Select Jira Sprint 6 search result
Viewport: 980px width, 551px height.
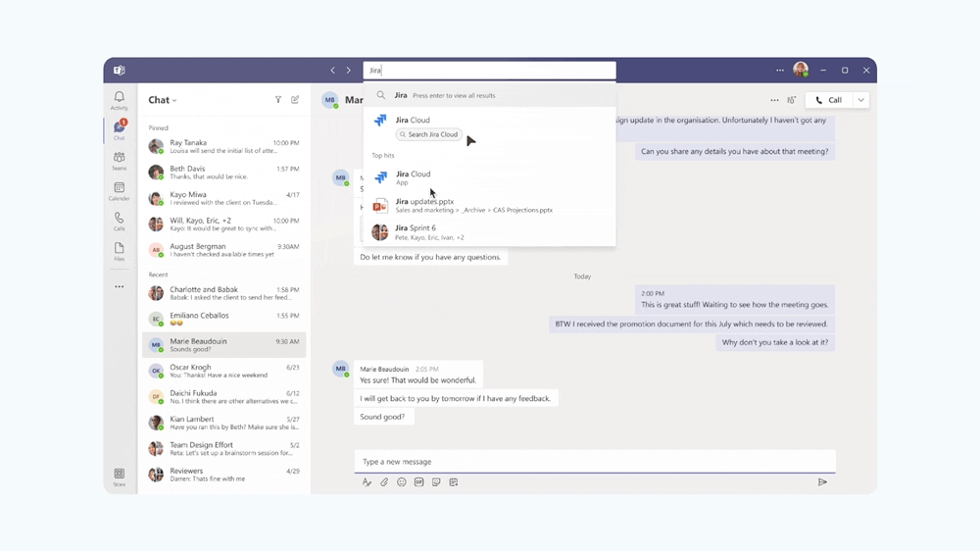pos(489,232)
